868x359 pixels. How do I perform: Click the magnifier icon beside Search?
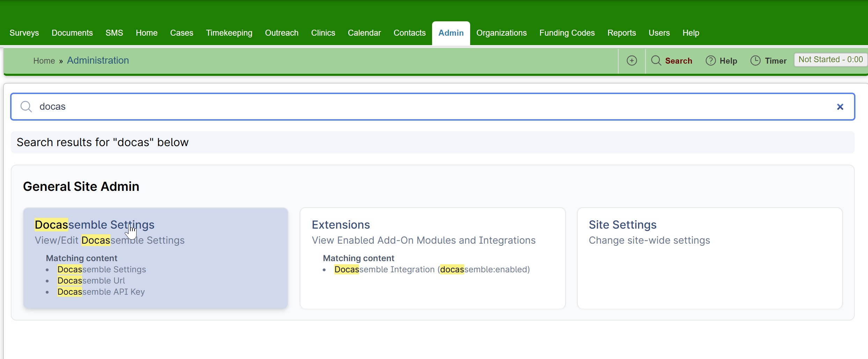pos(656,60)
